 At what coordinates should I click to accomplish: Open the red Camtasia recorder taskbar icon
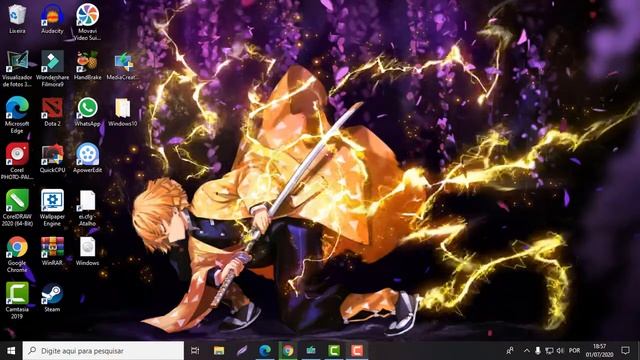pyautogui.click(x=357, y=351)
